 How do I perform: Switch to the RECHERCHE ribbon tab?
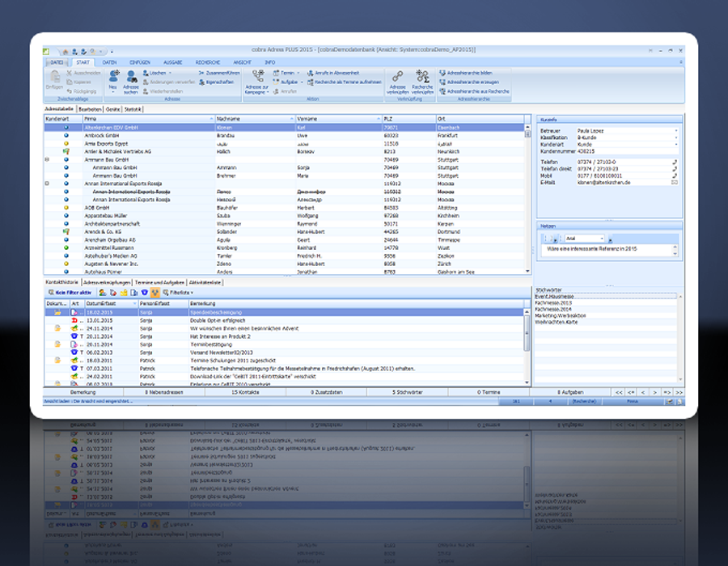point(208,62)
